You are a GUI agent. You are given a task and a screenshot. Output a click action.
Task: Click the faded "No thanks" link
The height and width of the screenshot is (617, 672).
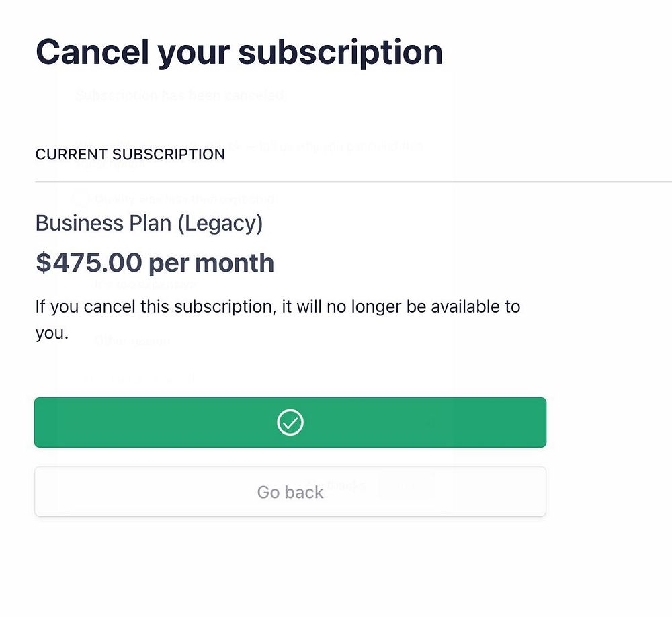(x=337, y=485)
